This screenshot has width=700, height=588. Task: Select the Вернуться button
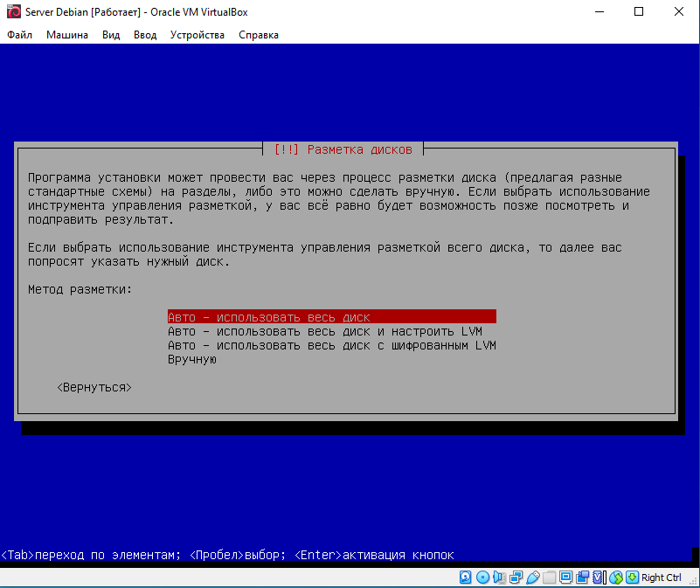point(94,387)
